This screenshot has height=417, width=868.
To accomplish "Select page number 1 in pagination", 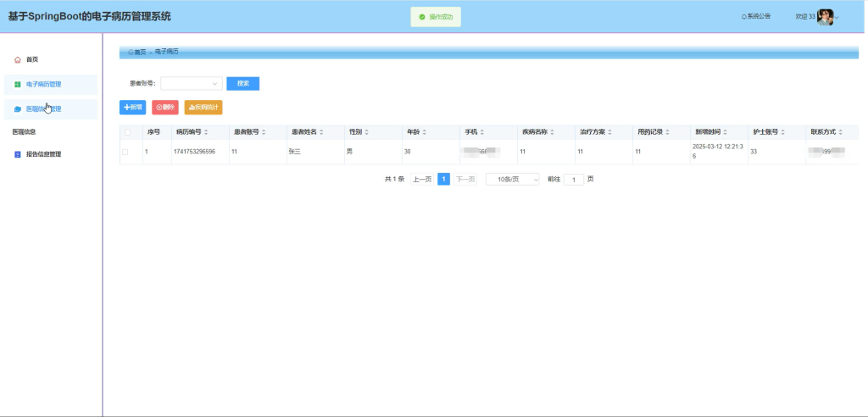I will (443, 180).
